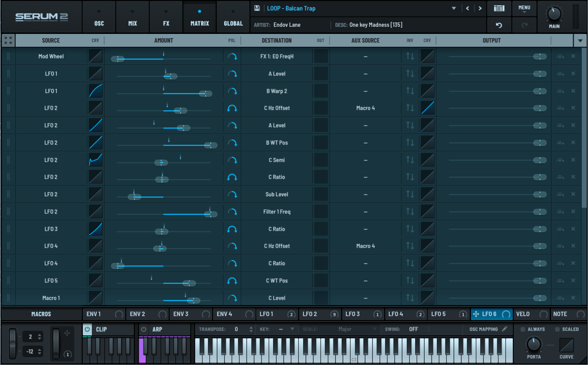Screen dimensions: 588x365
Task: Enable the ARP power button
Action: click(x=144, y=329)
